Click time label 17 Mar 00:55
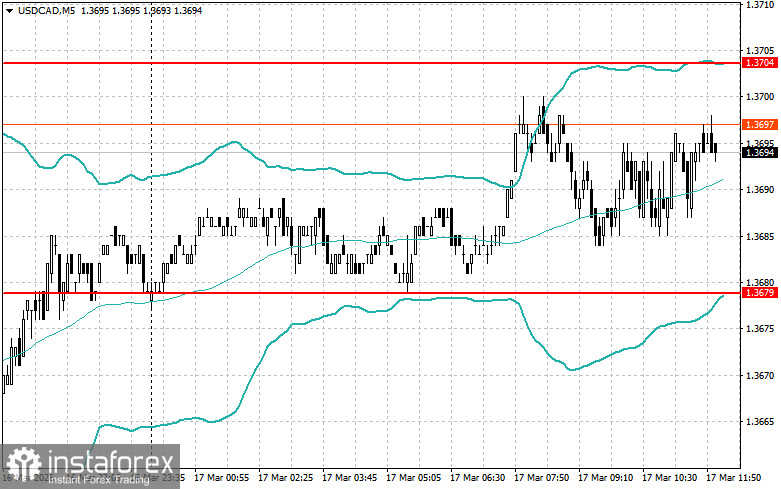 tap(222, 478)
